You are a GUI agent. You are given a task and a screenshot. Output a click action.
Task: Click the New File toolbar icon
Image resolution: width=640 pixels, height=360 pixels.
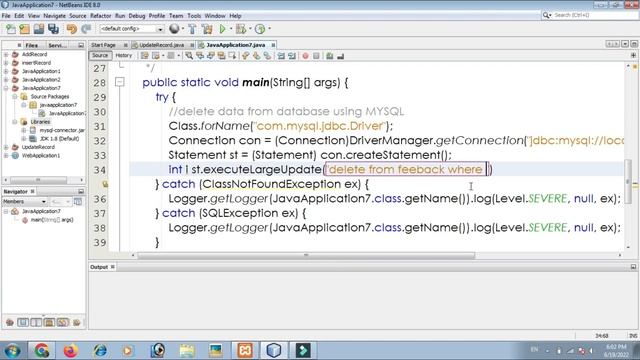tap(11, 29)
